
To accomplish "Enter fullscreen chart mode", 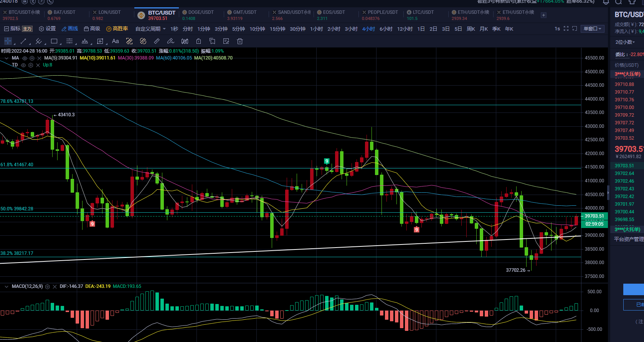I will click(566, 29).
